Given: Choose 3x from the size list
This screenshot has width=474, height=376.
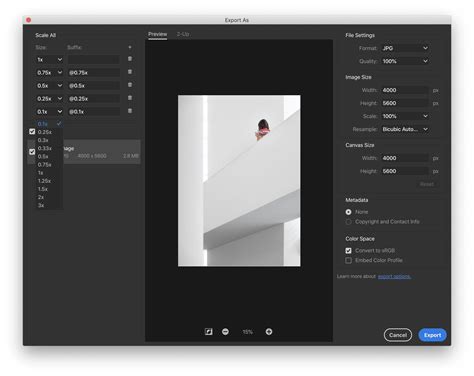Looking at the screenshot, I should click(49, 205).
